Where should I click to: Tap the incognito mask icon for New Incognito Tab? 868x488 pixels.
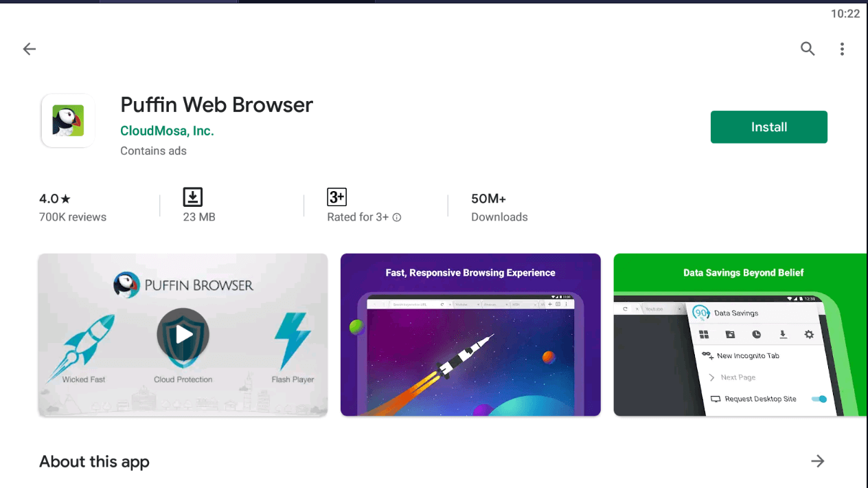pos(707,355)
